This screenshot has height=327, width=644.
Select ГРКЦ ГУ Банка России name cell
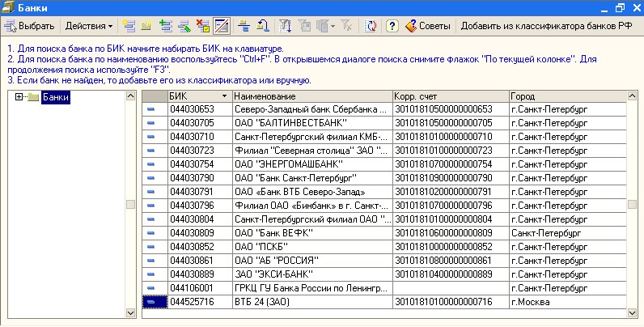pos(312,288)
